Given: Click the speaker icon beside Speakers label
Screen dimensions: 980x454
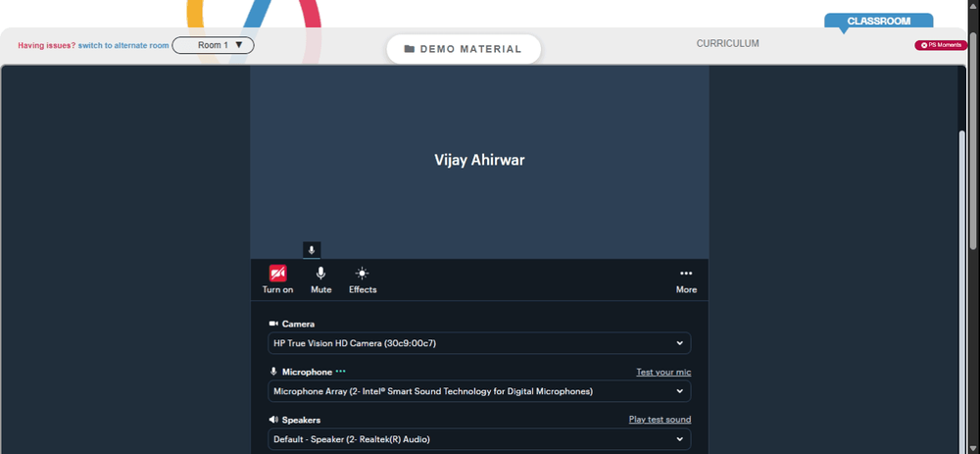Looking at the screenshot, I should point(273,420).
